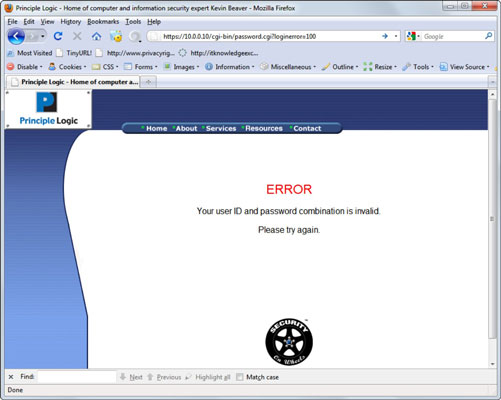501x400 pixels.
Task: Open the Bookmarks menu
Action: click(103, 22)
